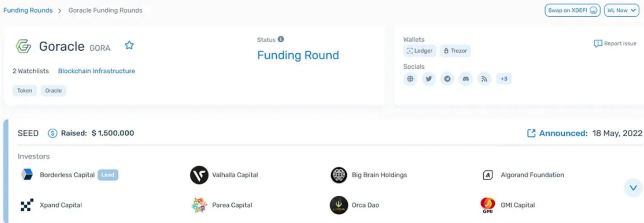Open GMI Capital investor name
This screenshot has height=223, width=644.
click(x=518, y=205)
